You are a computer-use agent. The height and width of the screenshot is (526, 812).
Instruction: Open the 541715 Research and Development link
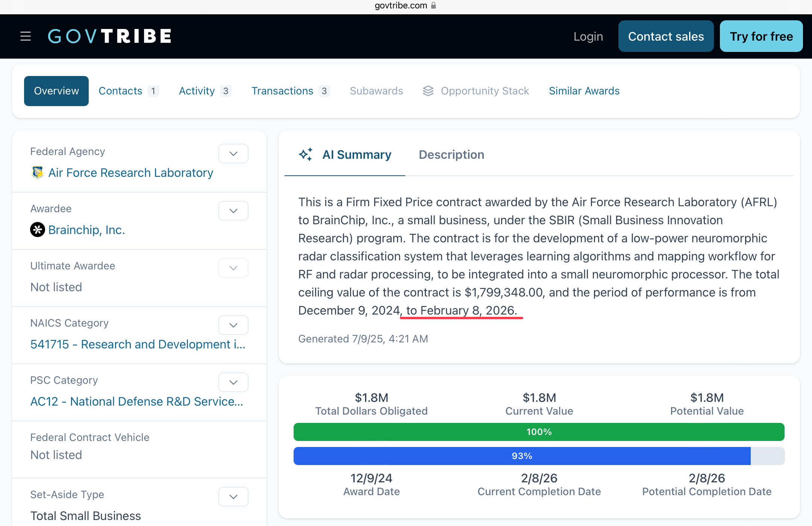138,344
